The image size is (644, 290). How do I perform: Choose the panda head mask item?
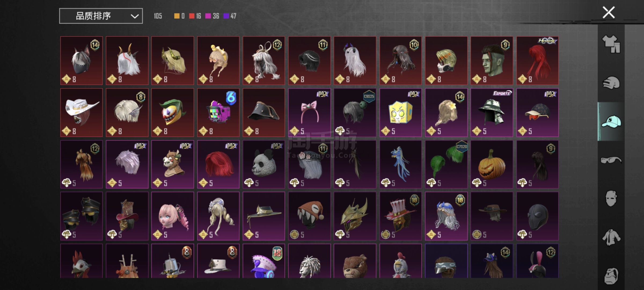(264, 164)
